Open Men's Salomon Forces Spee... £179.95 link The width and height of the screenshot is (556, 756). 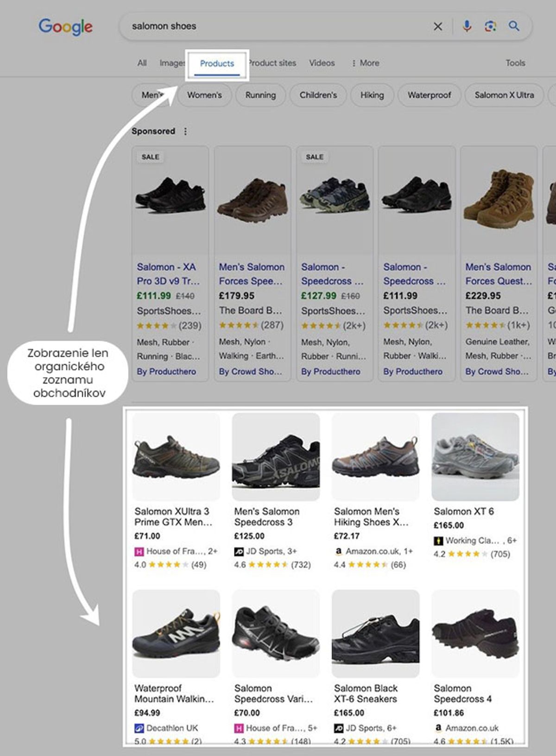(x=251, y=274)
